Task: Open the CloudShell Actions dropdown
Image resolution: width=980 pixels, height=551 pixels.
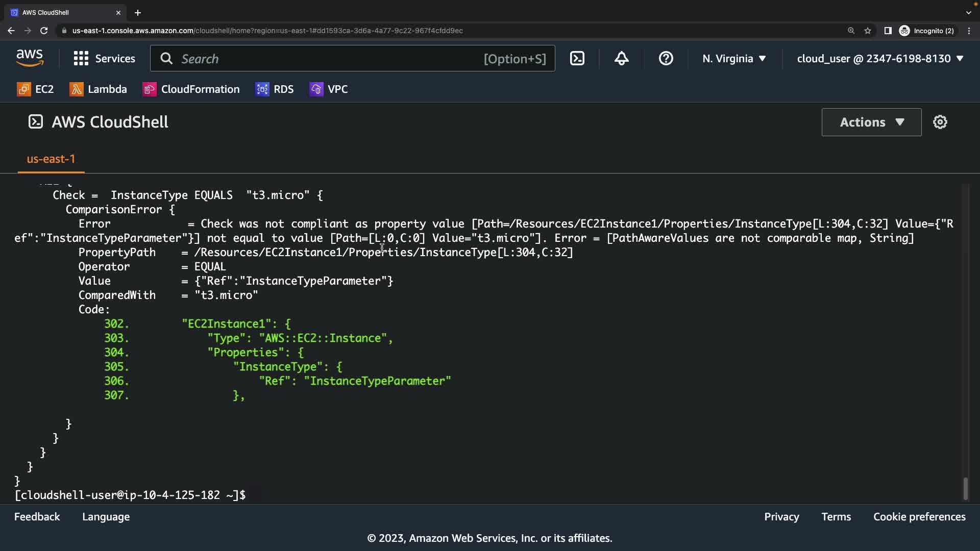Action: 871,122
